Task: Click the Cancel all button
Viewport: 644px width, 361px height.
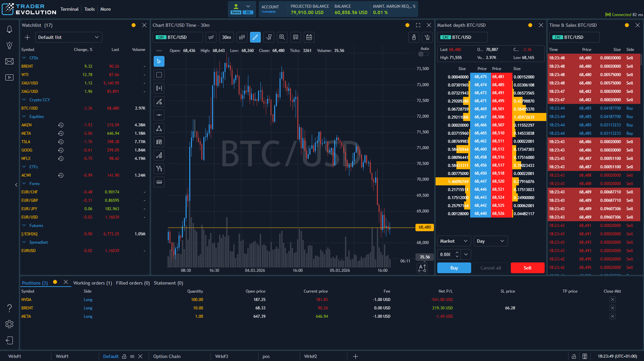Action: pyautogui.click(x=490, y=268)
